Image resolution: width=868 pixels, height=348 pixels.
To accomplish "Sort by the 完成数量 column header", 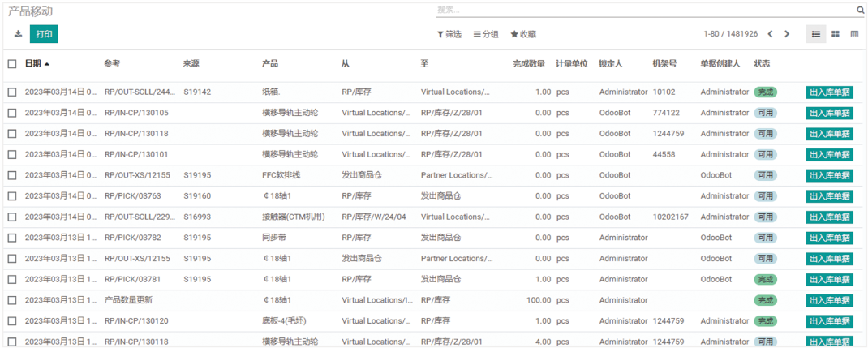I will pyautogui.click(x=528, y=63).
